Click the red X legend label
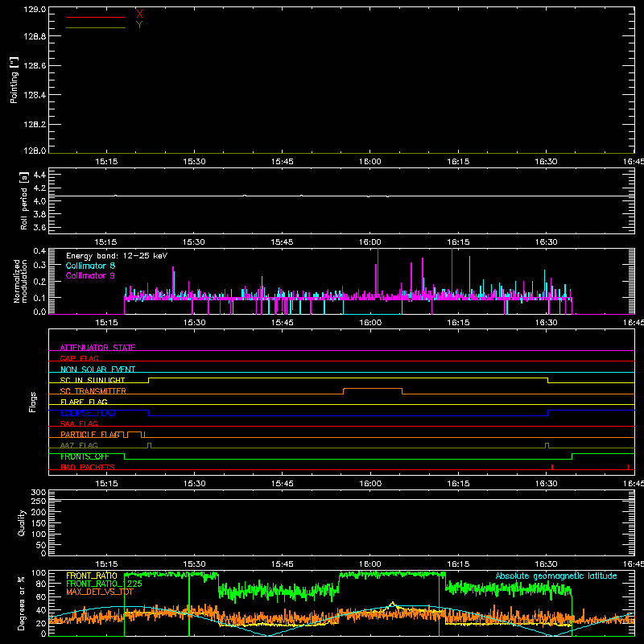This screenshot has height=644, width=644. click(139, 14)
